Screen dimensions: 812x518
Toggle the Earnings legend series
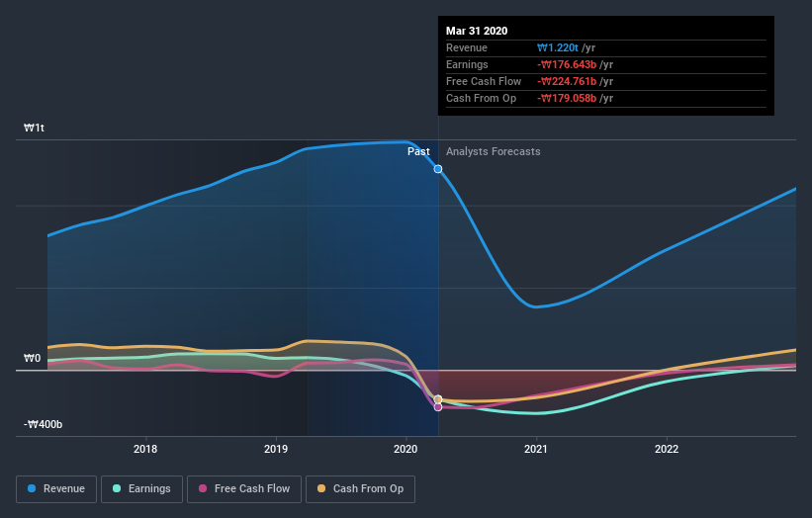tap(141, 489)
